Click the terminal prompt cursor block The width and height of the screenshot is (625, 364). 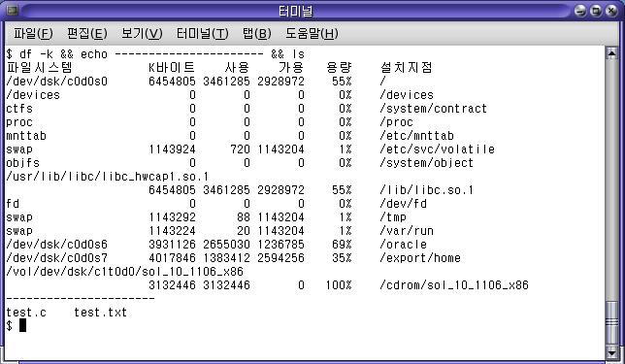click(22, 325)
